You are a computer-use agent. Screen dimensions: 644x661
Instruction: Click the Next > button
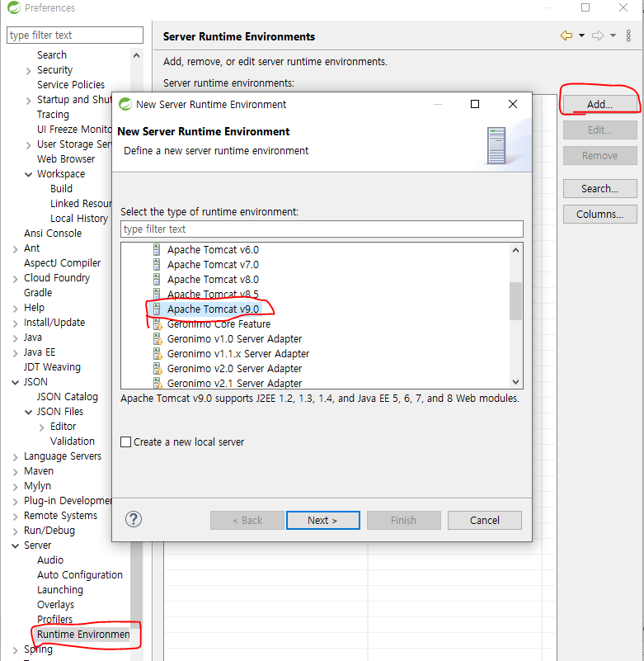coord(322,520)
